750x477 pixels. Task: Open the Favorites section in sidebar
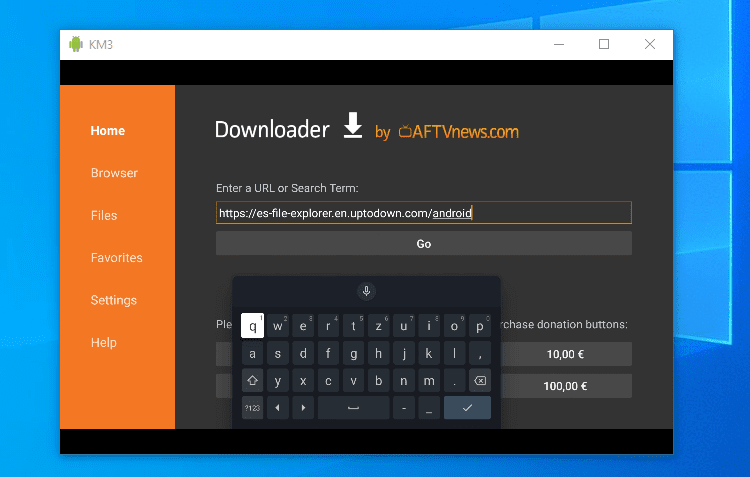point(117,257)
